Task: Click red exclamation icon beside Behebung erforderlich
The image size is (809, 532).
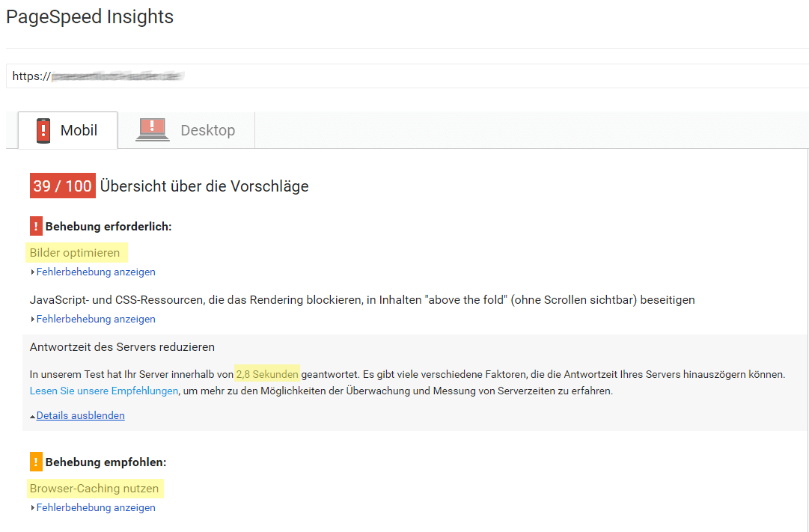Action: click(x=36, y=226)
